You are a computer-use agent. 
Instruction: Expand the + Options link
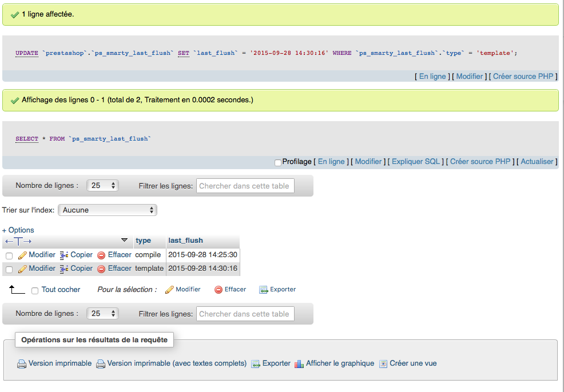click(18, 230)
